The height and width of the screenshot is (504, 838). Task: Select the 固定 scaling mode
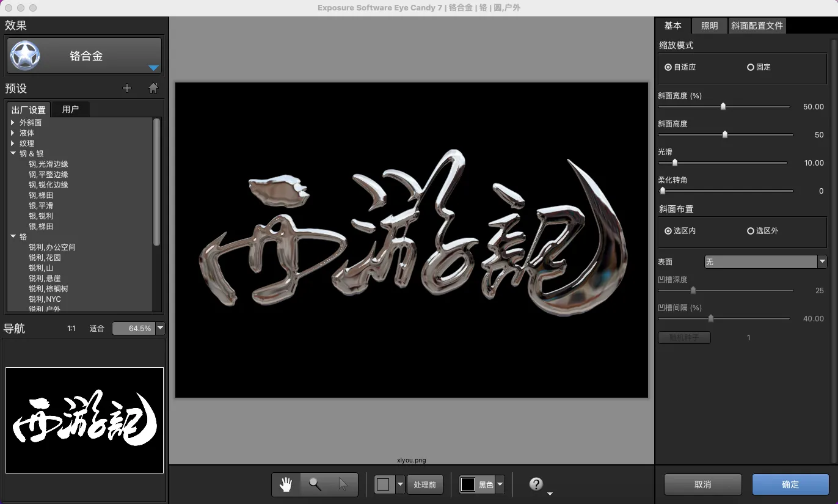click(751, 67)
